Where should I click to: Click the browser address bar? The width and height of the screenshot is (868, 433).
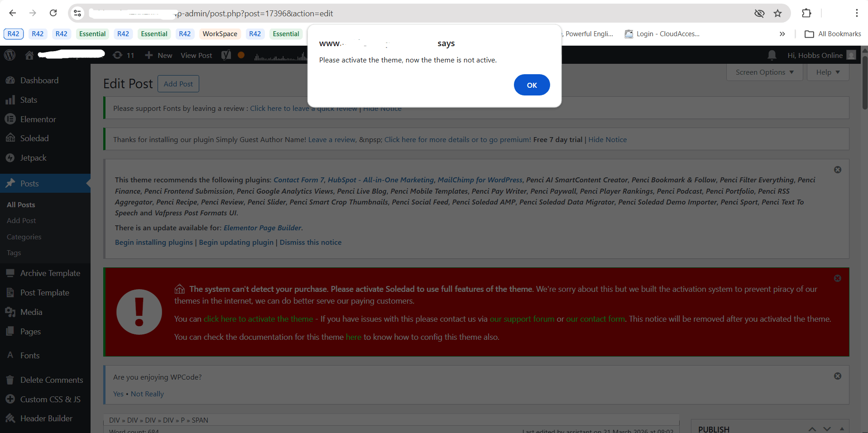(x=408, y=14)
